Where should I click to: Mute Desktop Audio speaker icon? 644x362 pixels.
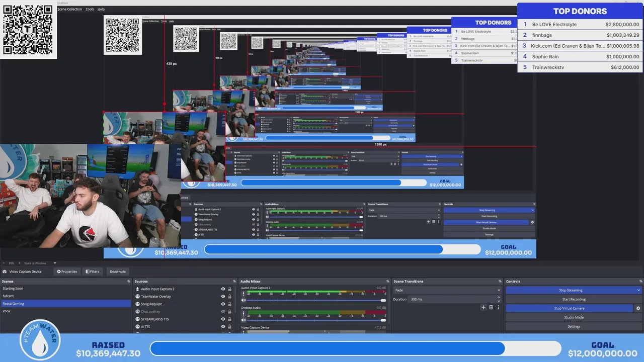[244, 320]
